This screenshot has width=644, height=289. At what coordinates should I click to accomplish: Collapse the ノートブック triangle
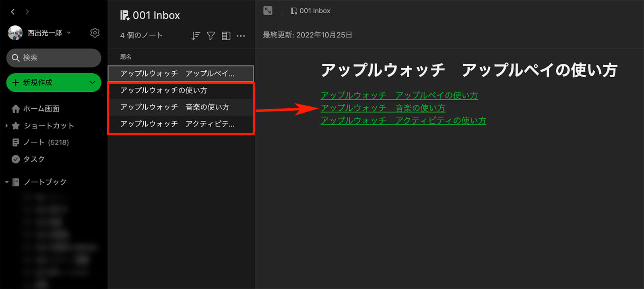(6, 182)
